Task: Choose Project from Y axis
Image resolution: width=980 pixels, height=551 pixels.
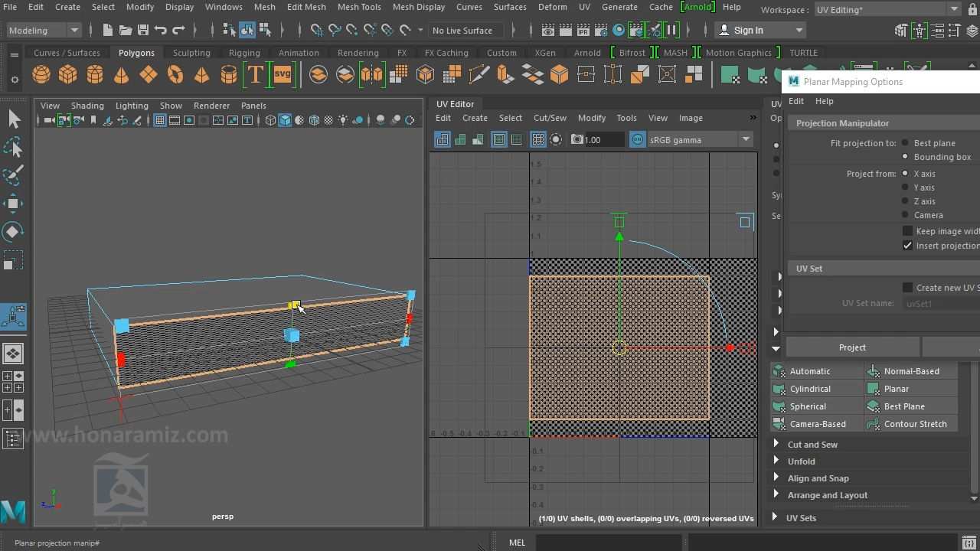Action: coord(905,187)
